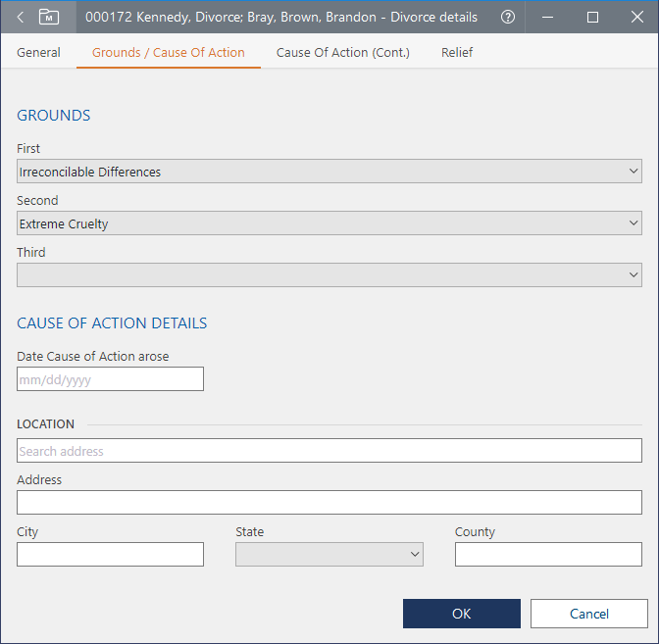This screenshot has height=644, width=659.
Task: Click the back arrow in title bar
Action: (21, 18)
